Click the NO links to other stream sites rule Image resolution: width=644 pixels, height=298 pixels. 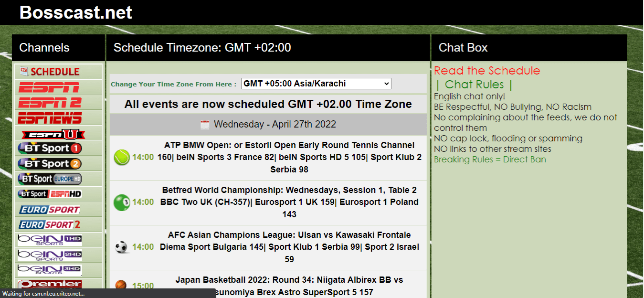[x=493, y=149]
